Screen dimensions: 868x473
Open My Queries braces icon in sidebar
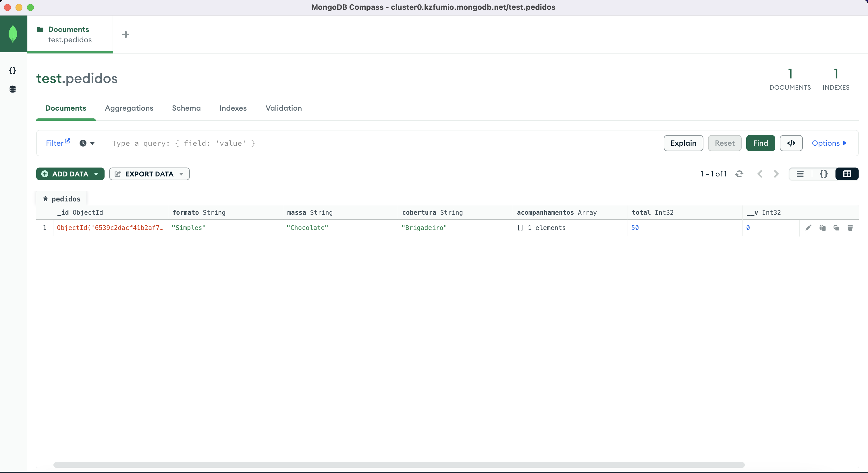(x=12, y=70)
